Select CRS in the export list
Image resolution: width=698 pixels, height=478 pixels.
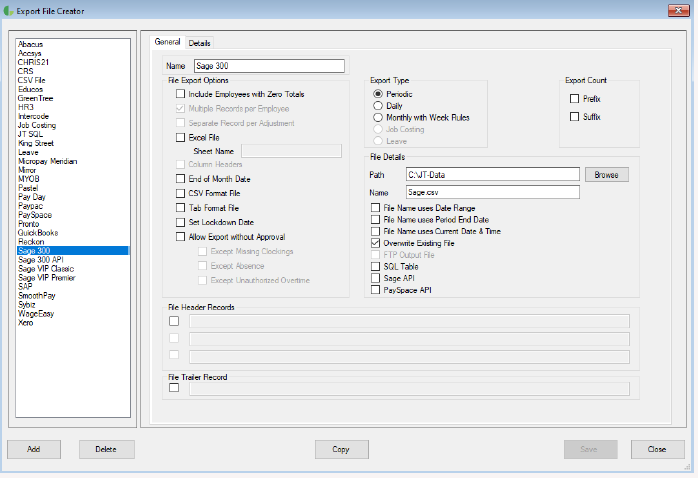[x=73, y=71]
